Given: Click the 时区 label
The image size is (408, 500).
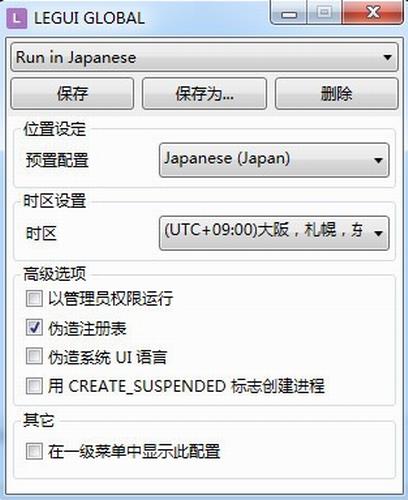Looking at the screenshot, I should pyautogui.click(x=41, y=233).
